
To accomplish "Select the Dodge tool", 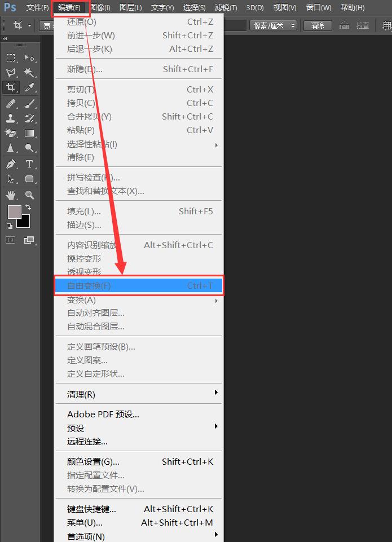I will pyautogui.click(x=29, y=148).
